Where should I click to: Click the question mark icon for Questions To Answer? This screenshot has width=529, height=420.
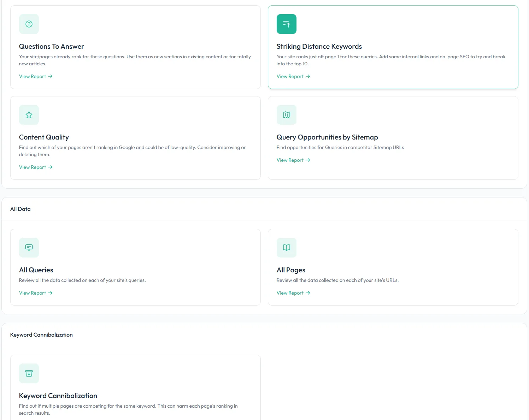[29, 24]
